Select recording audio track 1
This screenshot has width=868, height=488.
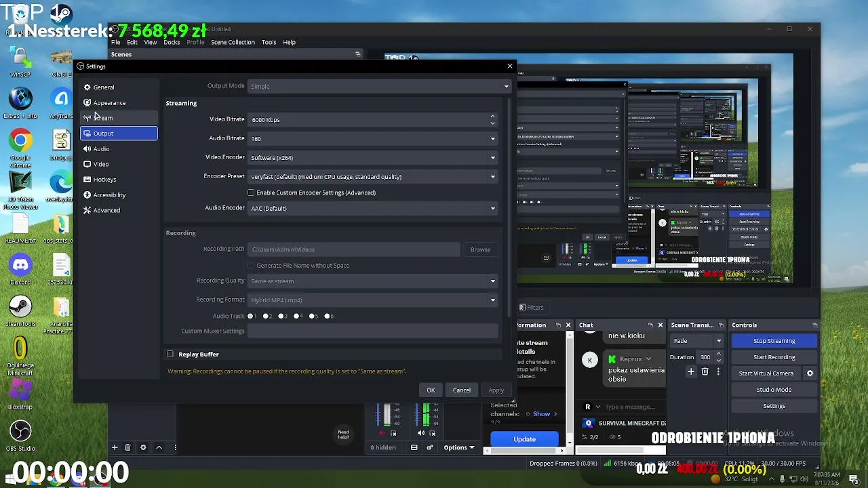pos(250,316)
